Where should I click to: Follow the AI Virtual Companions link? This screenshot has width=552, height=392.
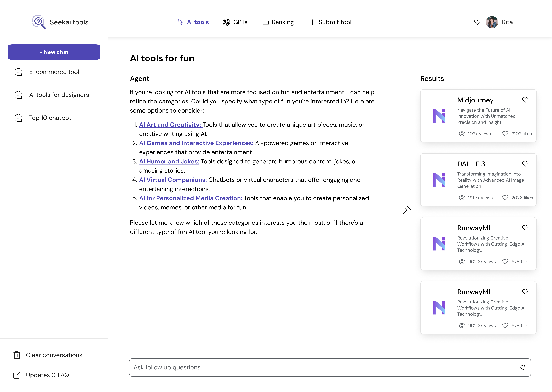click(x=173, y=180)
